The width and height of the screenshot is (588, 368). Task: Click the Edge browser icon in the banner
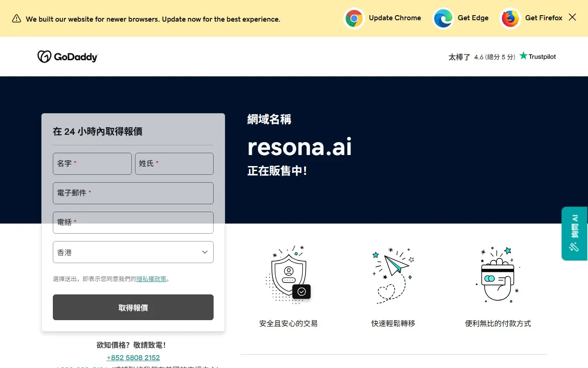coord(443,18)
